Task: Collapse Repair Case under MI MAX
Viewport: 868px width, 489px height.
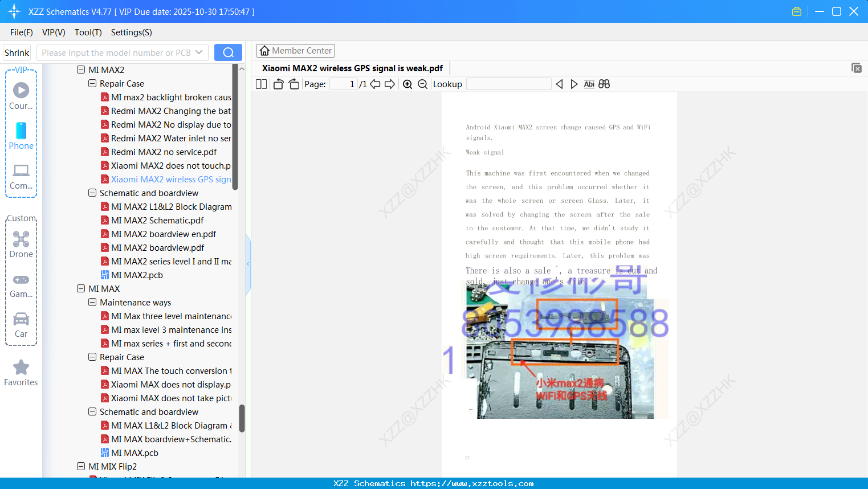Action: (x=92, y=357)
